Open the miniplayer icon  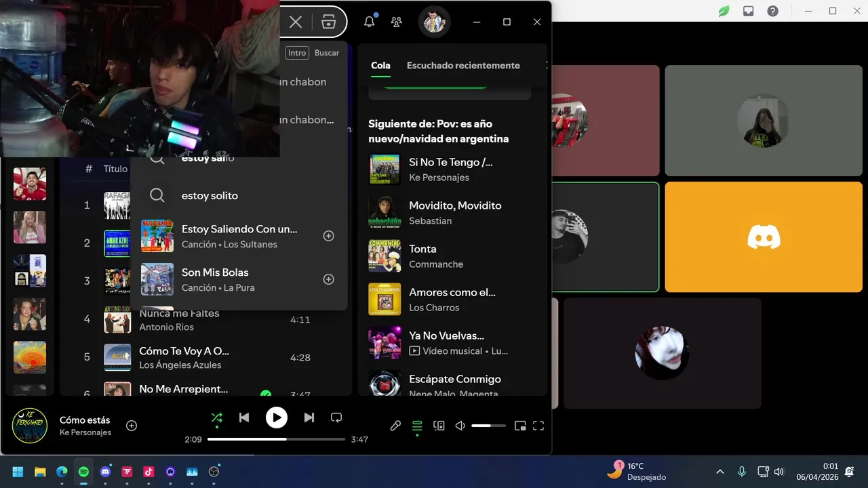pos(520,426)
